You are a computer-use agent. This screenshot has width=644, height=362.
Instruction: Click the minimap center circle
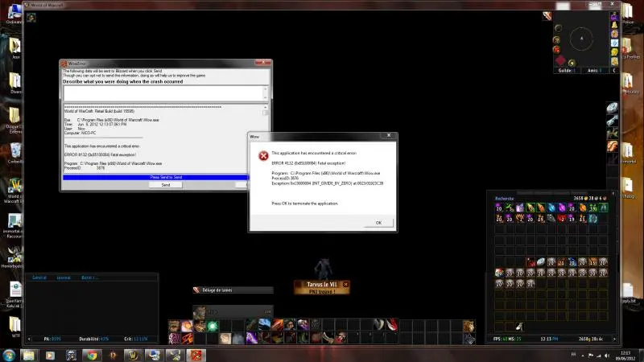(x=581, y=38)
